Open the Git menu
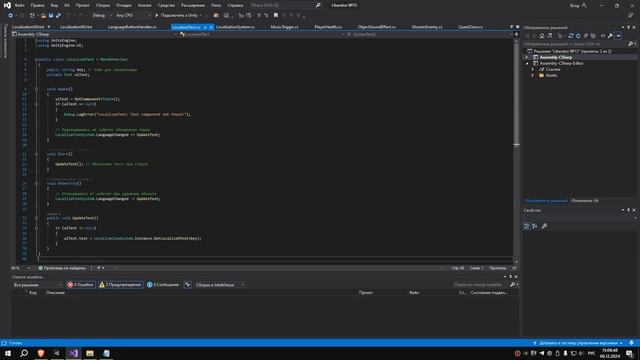 pyautogui.click(x=67, y=5)
